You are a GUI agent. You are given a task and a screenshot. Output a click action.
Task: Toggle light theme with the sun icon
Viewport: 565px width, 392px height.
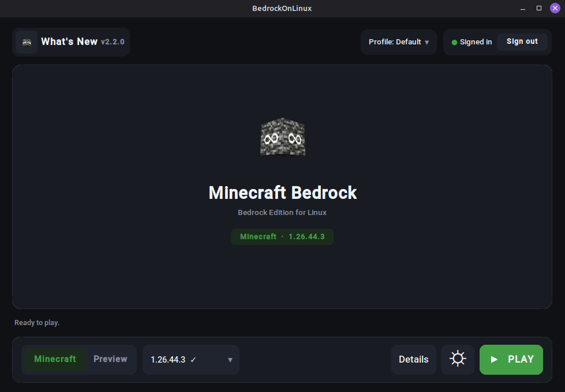pos(458,359)
